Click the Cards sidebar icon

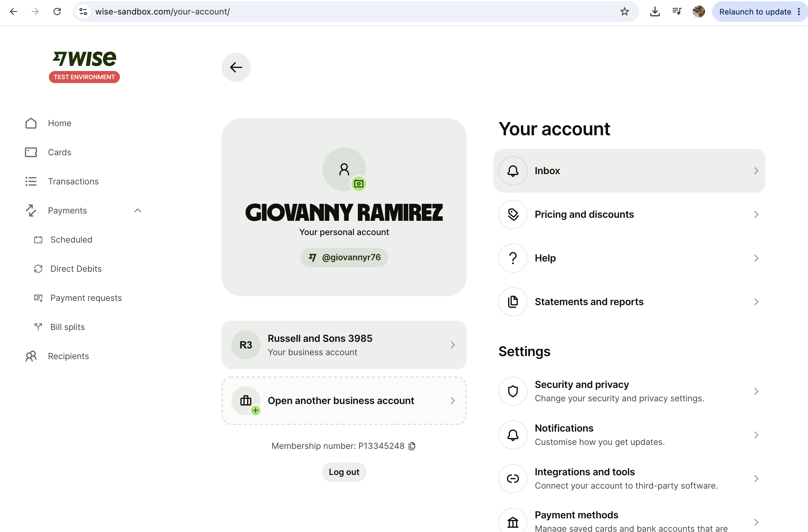pos(31,152)
